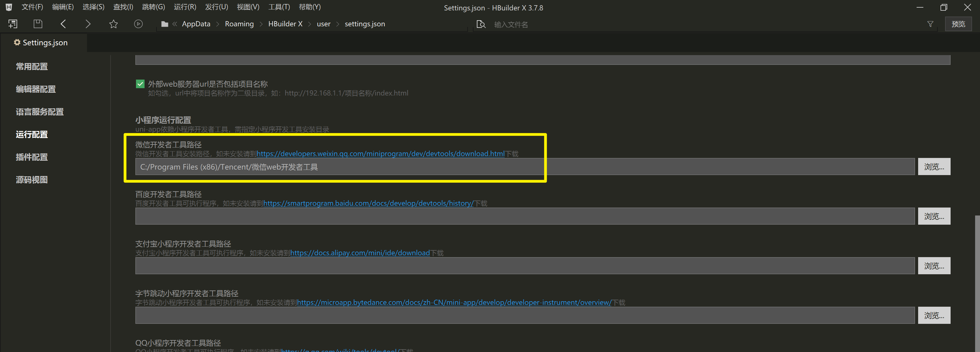The image size is (980, 352).
Task: Click the vertical scrollbar thumb on the right
Action: coord(977,283)
